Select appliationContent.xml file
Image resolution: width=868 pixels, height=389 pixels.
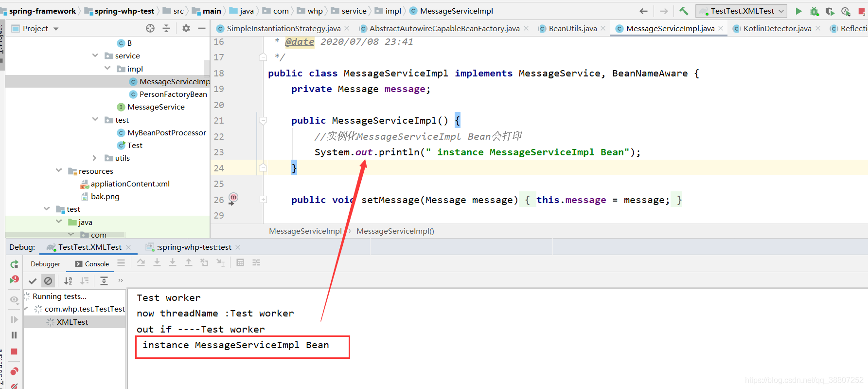(x=130, y=184)
